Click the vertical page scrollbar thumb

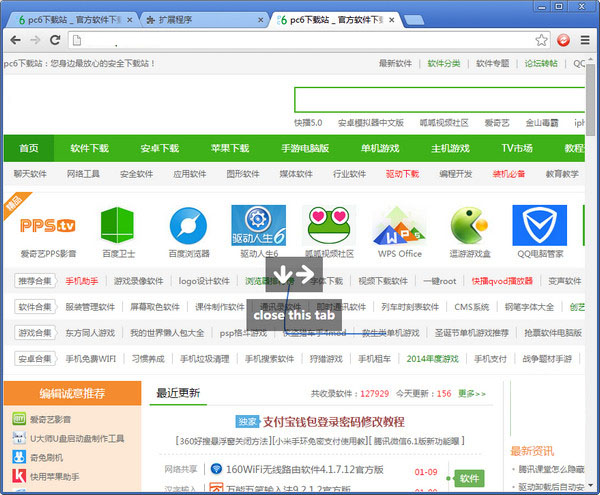tap(591, 100)
